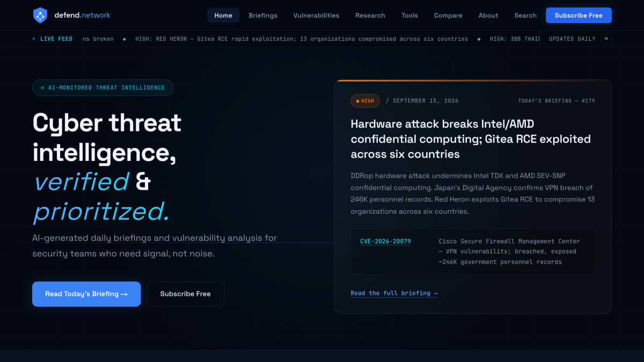The width and height of the screenshot is (644, 362).
Task: Open the Hardware attack briefing headline
Action: pos(471,139)
